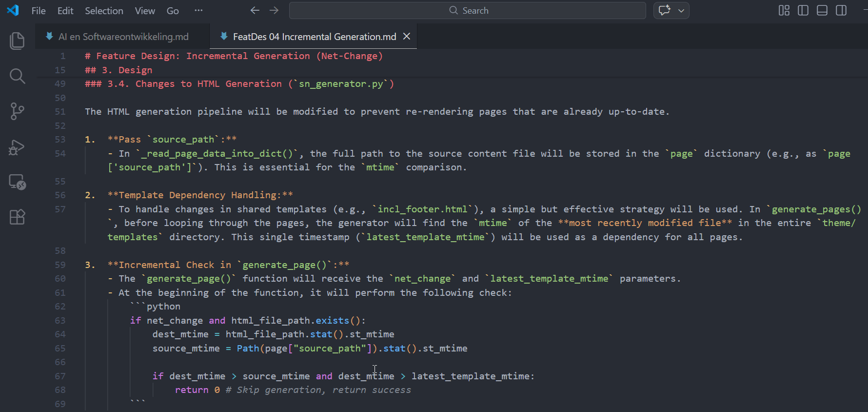Switch to AI en Softwareontwikkeling.md tab
The height and width of the screenshot is (412, 868).
pyautogui.click(x=123, y=37)
